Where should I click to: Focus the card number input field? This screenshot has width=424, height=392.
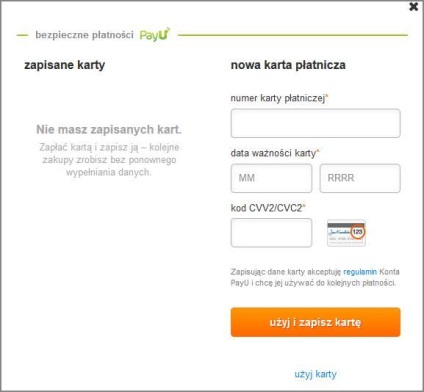coord(315,123)
